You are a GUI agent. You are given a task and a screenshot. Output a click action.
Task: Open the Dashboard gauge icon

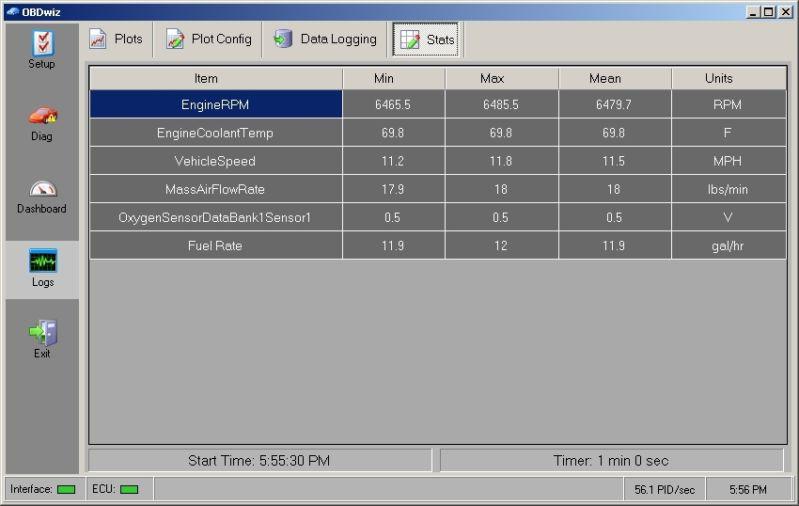pos(42,189)
